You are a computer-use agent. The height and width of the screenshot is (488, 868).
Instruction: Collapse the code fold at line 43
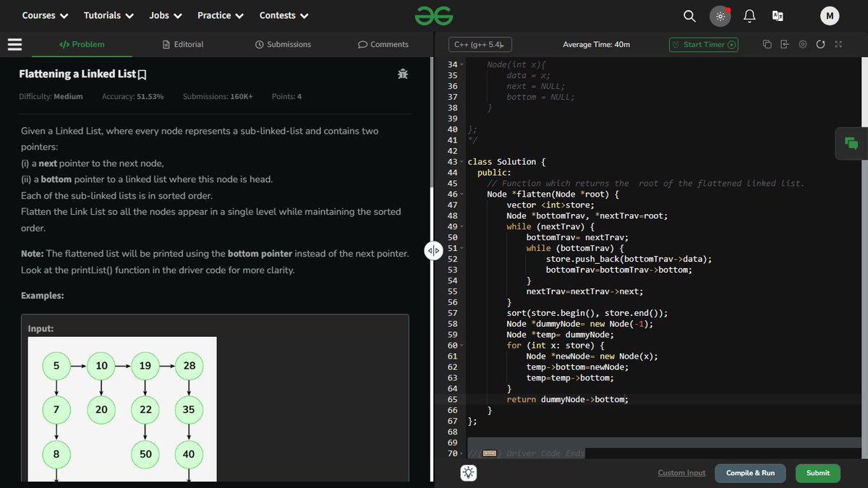click(x=461, y=162)
